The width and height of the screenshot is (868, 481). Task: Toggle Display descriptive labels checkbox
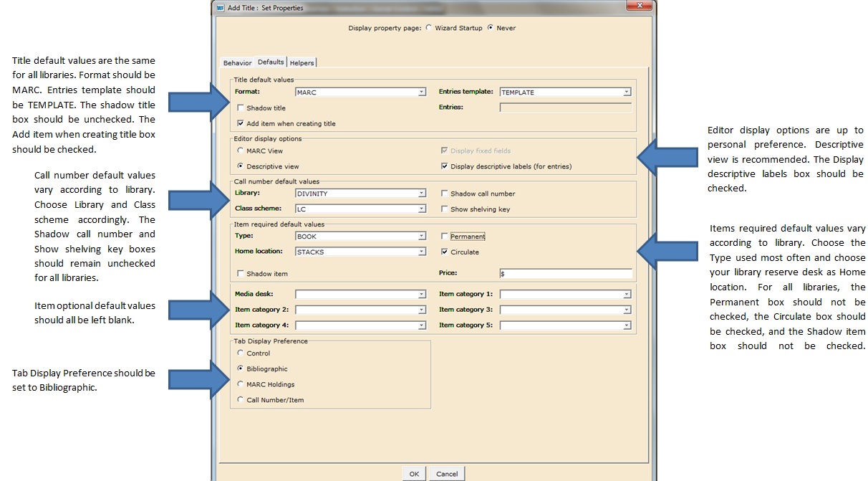click(x=444, y=166)
